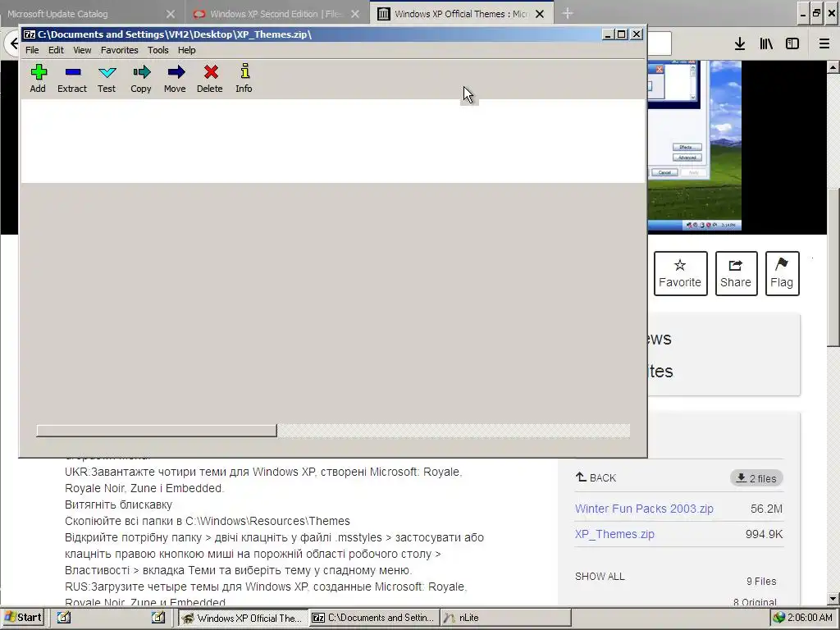Viewport: 840px width, 630px height.
Task: Click the Start button
Action: pos(22,617)
